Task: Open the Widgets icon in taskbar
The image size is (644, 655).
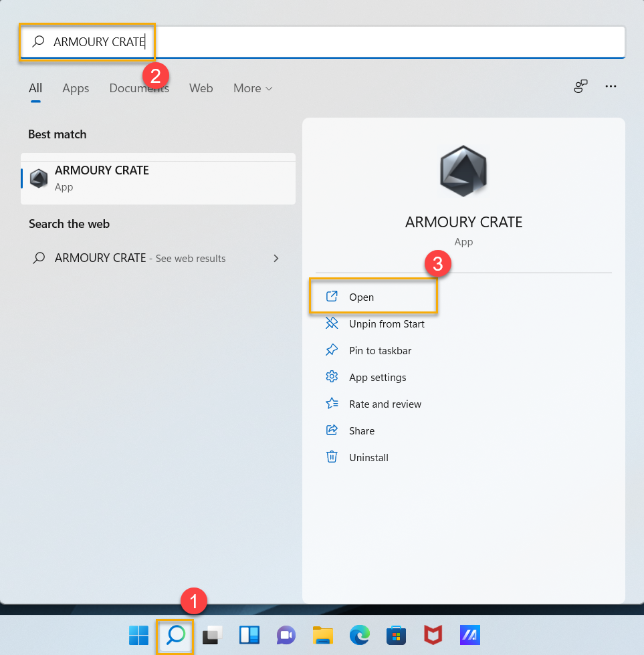Action: 249,635
